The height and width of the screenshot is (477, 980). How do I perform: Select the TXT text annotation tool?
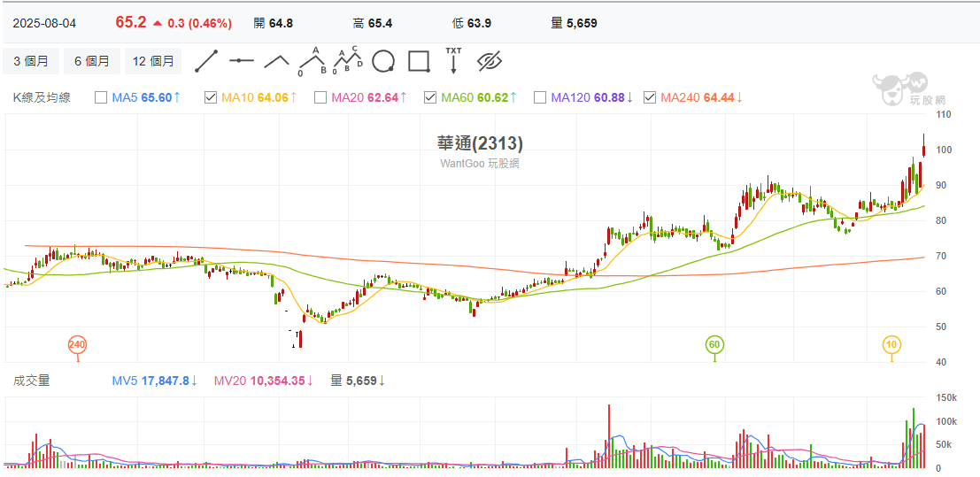click(453, 60)
